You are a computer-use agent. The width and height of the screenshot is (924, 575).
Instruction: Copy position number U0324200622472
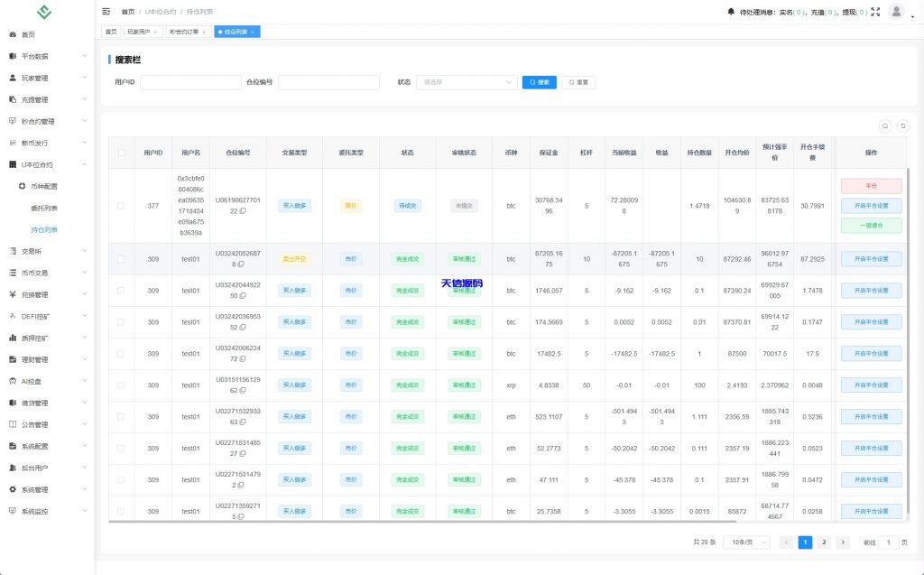point(243,359)
